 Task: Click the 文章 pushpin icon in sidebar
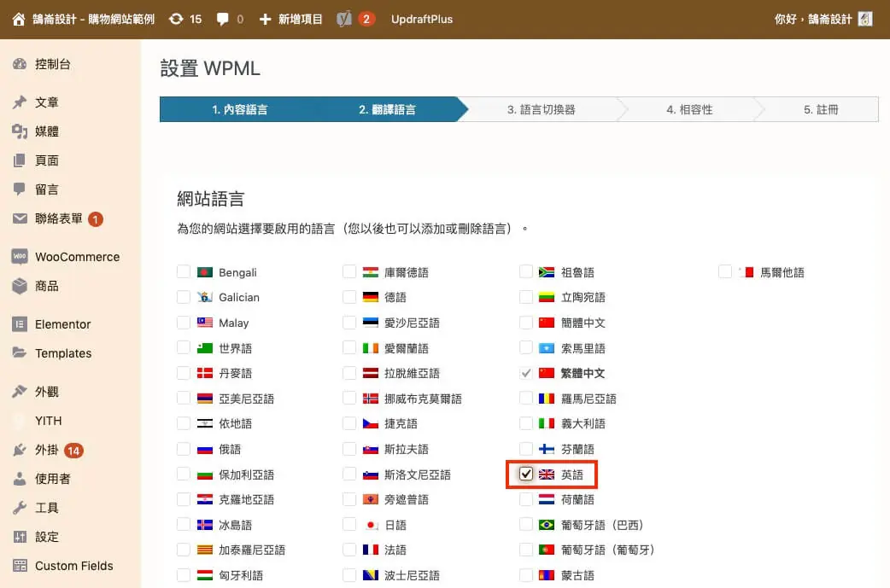[x=20, y=102]
